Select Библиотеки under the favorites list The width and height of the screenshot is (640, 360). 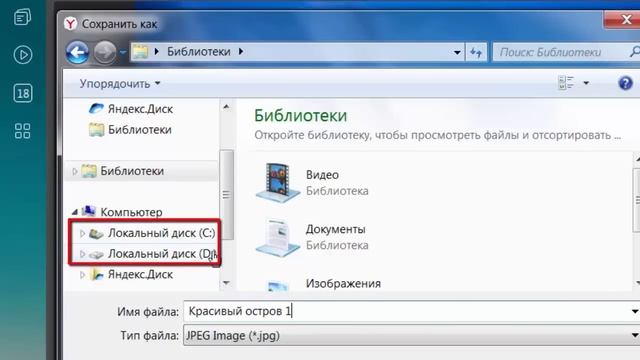(x=140, y=130)
